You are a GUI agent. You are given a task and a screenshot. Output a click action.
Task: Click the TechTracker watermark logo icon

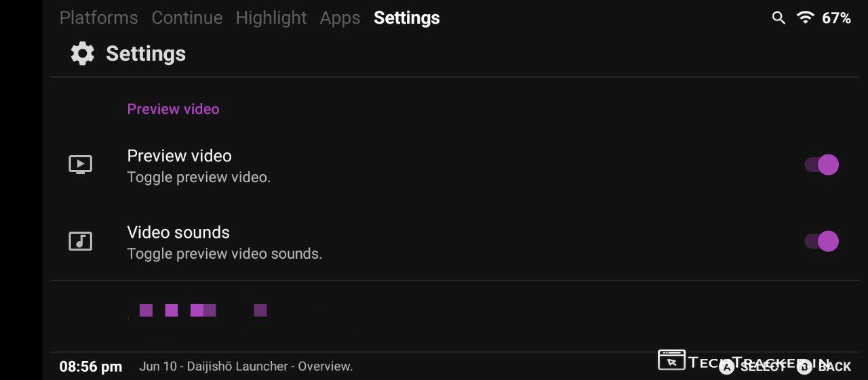coord(671,360)
